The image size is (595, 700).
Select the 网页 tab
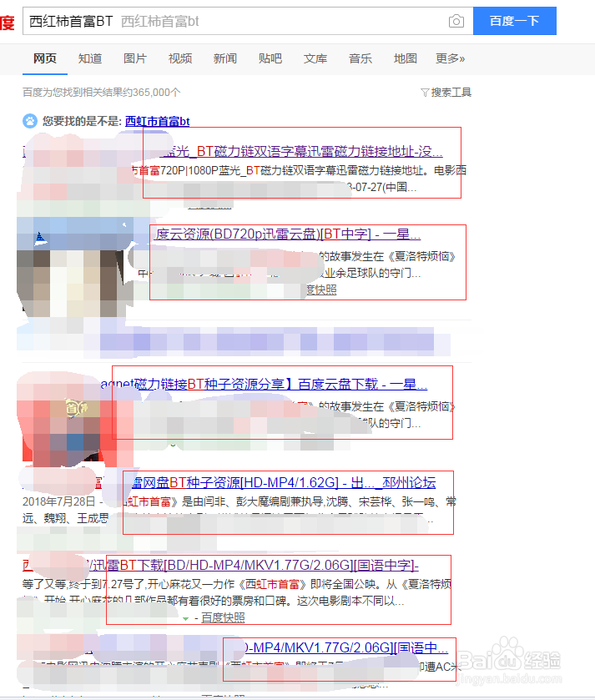(45, 58)
